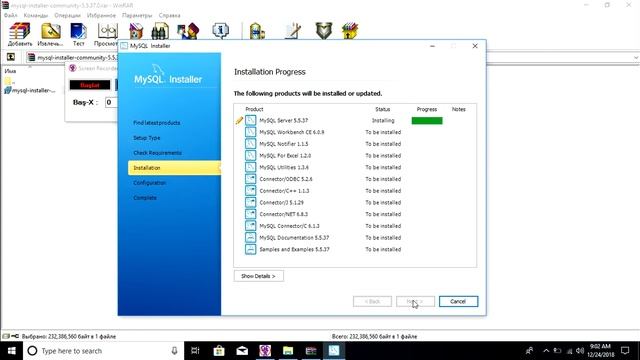Image resolution: width=640 pixels, height=360 pixels.
Task: Click the Добавить (Add) icon in WinRAR toolbar
Action: click(20, 32)
